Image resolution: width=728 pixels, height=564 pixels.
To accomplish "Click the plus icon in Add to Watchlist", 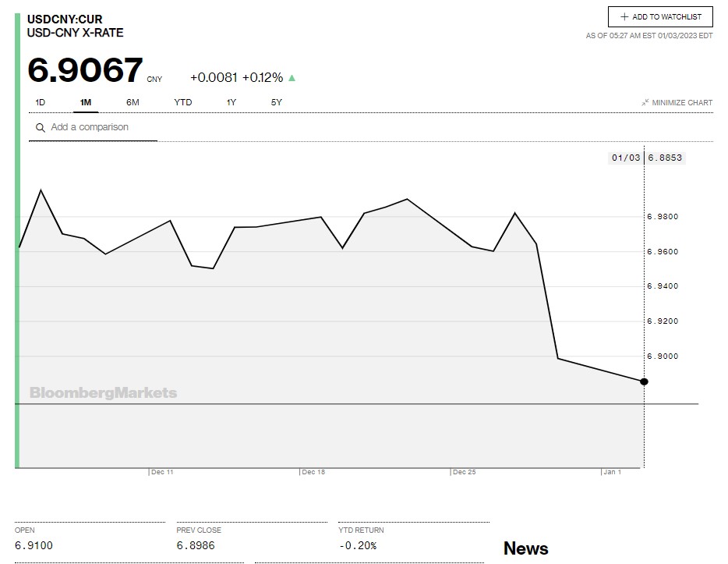I will pyautogui.click(x=624, y=16).
